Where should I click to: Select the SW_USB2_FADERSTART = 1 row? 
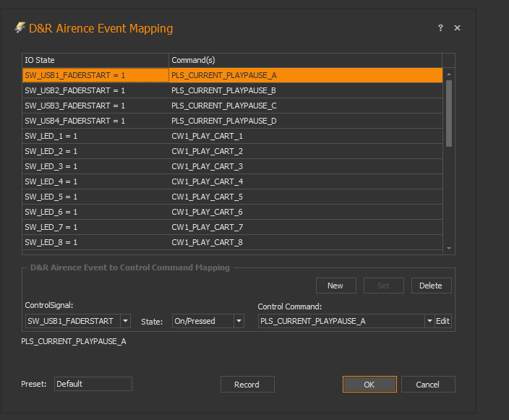(x=94, y=90)
